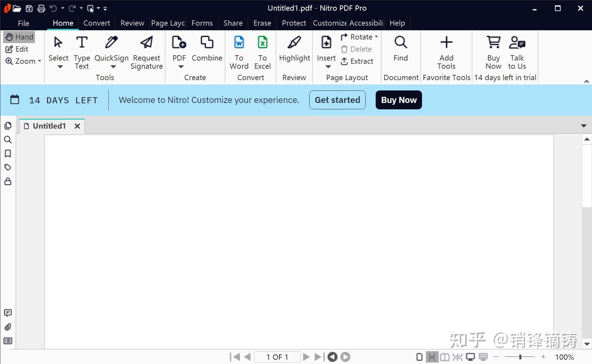The height and width of the screenshot is (364, 592).
Task: Jump to the previous view
Action: tap(333, 357)
